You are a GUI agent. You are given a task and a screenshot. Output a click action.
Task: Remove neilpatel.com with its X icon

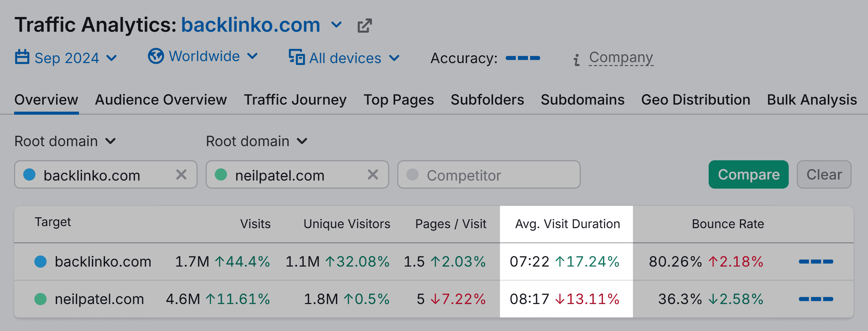click(x=373, y=174)
